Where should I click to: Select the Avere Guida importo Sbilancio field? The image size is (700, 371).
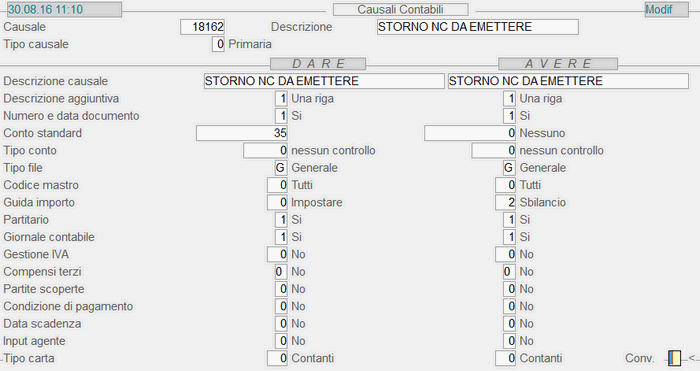[x=505, y=202]
